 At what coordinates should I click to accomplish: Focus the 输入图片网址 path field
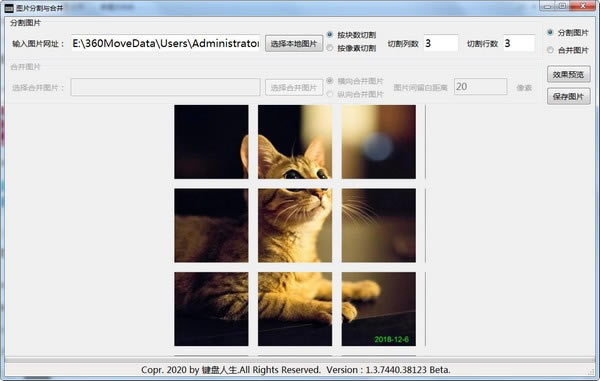point(166,43)
